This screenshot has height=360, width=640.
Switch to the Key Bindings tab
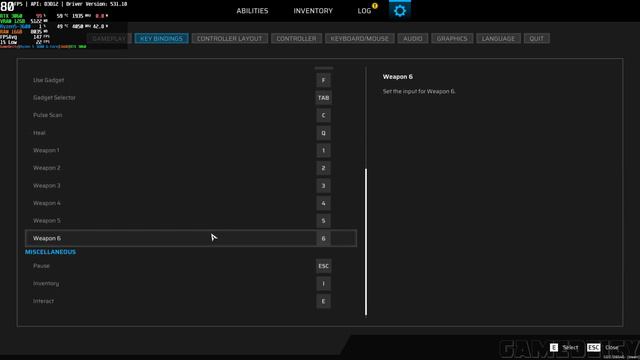coord(161,38)
